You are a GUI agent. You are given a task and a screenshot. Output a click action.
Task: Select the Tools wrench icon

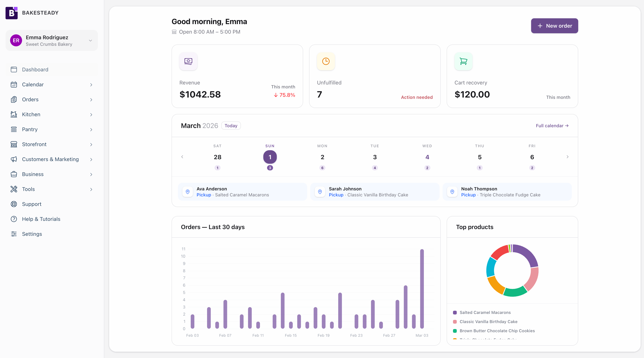pos(14,189)
